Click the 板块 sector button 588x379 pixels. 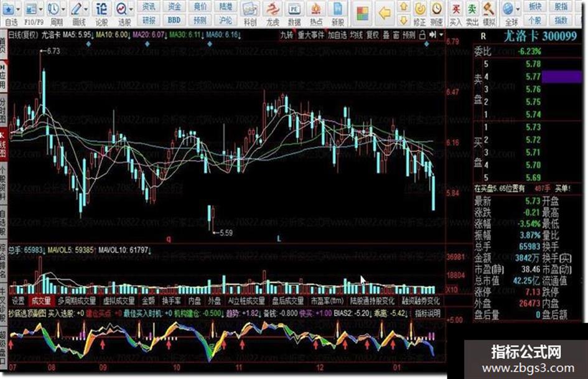[535, 7]
